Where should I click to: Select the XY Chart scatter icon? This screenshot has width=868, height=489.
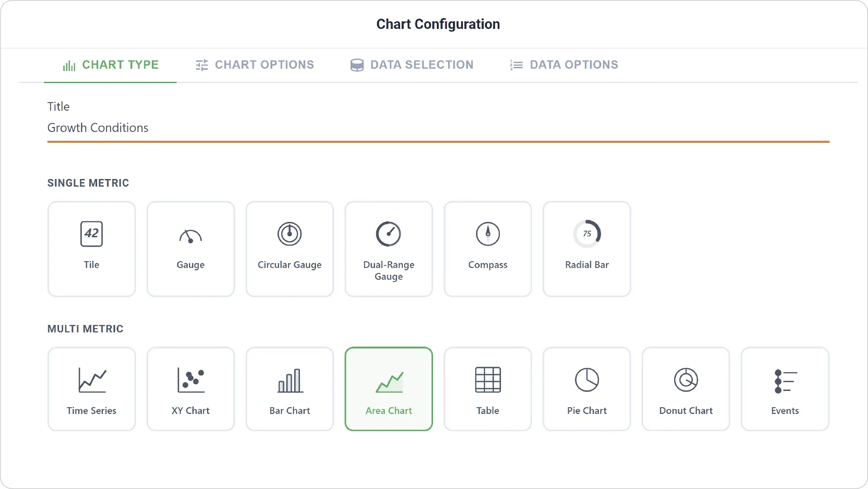191,380
